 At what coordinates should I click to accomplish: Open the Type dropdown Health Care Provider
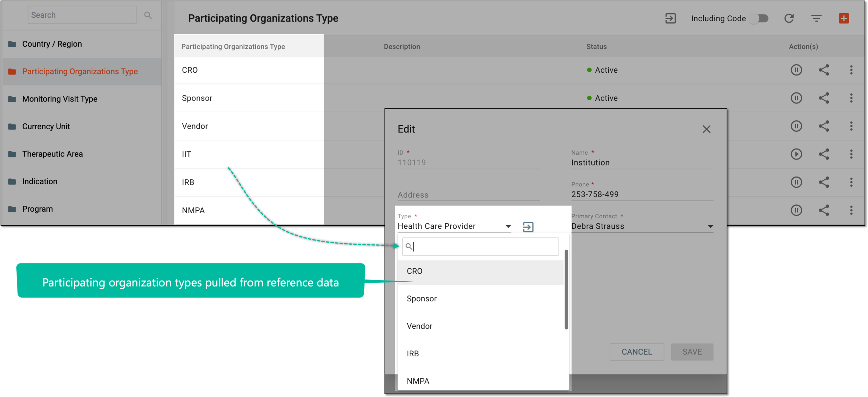454,226
